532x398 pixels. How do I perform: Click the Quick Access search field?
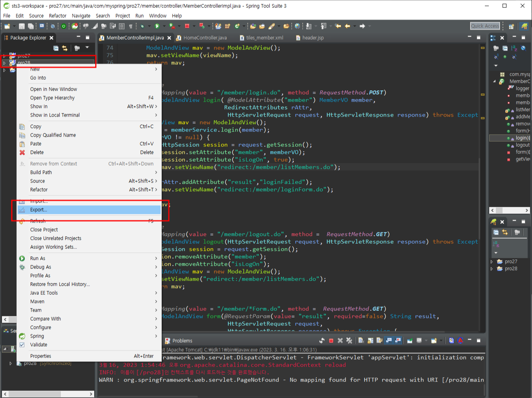pos(485,26)
